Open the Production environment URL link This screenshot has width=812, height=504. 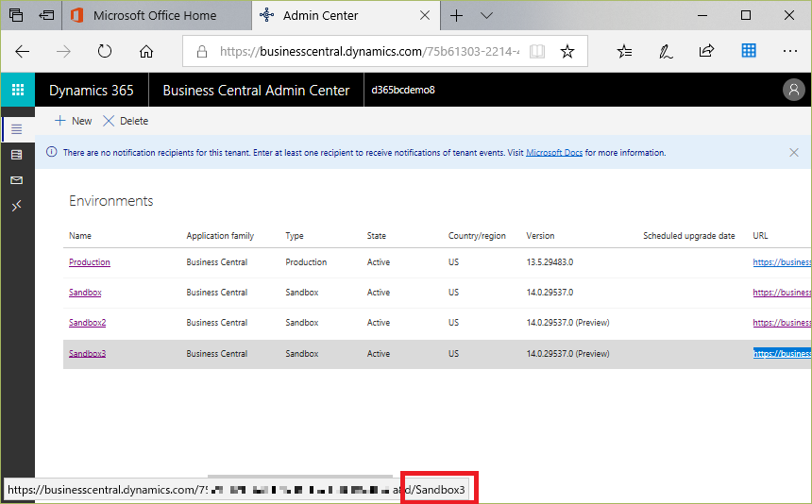782,261
